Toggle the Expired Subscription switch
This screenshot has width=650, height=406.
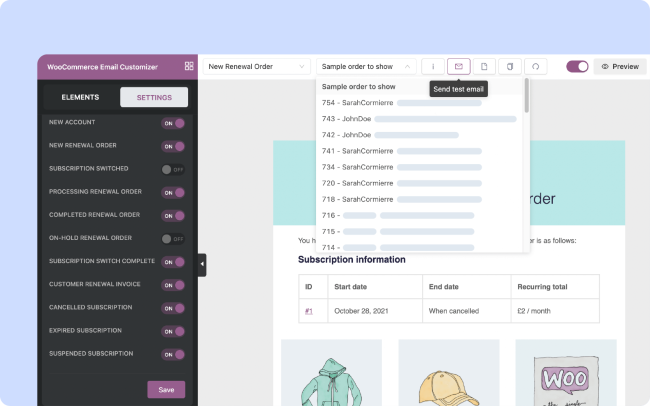(173, 331)
